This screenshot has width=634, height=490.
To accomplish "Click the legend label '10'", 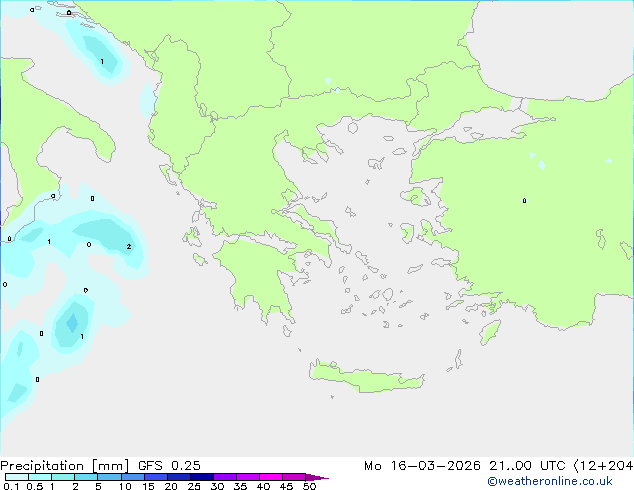I will (x=125, y=486).
